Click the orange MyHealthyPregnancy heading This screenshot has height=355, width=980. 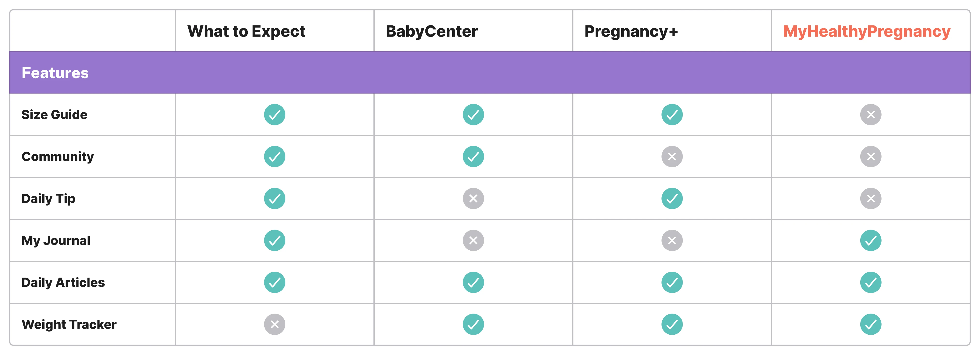(866, 31)
